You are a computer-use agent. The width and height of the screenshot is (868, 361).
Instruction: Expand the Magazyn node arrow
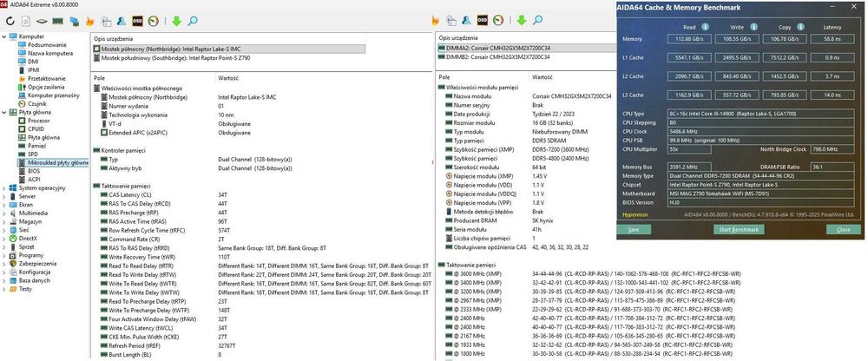(4, 221)
